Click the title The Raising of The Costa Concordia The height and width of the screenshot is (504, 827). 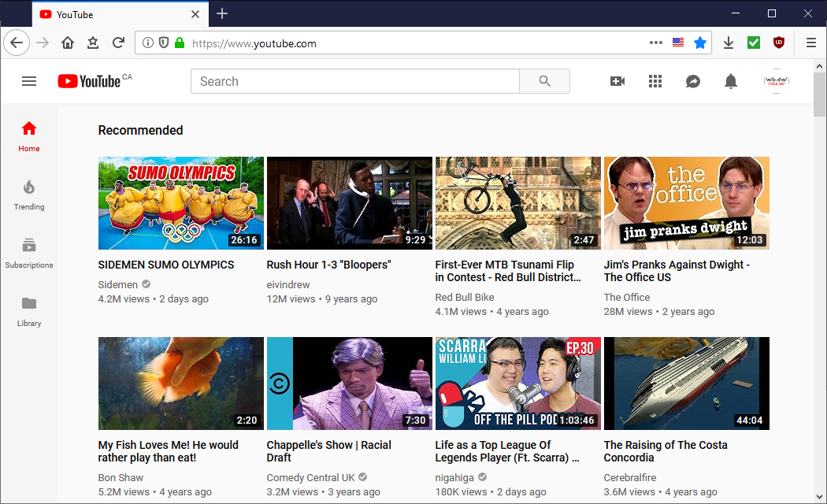pyautogui.click(x=666, y=451)
